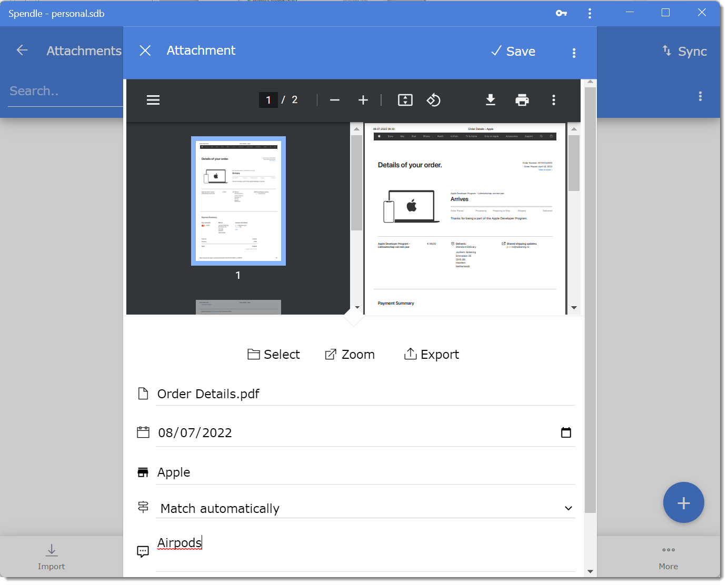Image resolution: width=728 pixels, height=585 pixels.
Task: Click the signpost icon beside Match automatically
Action: 143,507
